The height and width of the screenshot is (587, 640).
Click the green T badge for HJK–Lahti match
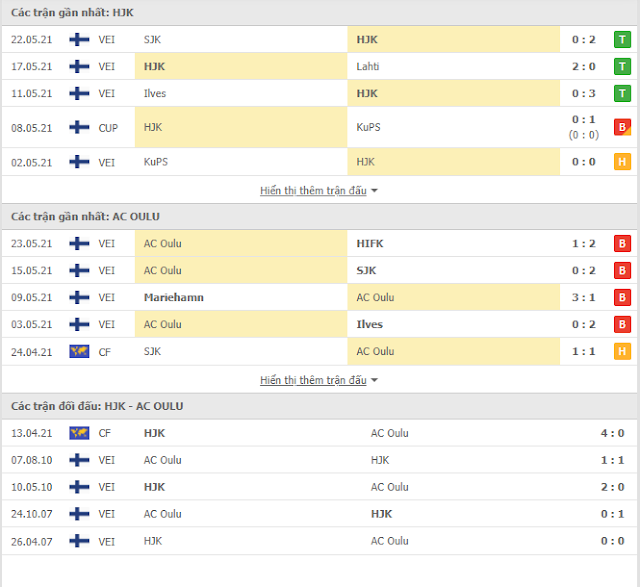click(622, 67)
